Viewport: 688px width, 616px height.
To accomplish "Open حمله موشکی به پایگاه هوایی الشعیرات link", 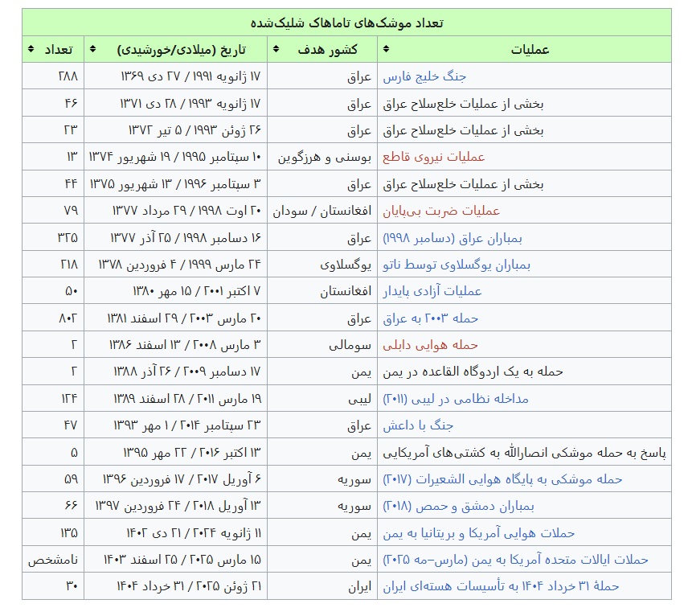I will (x=502, y=479).
